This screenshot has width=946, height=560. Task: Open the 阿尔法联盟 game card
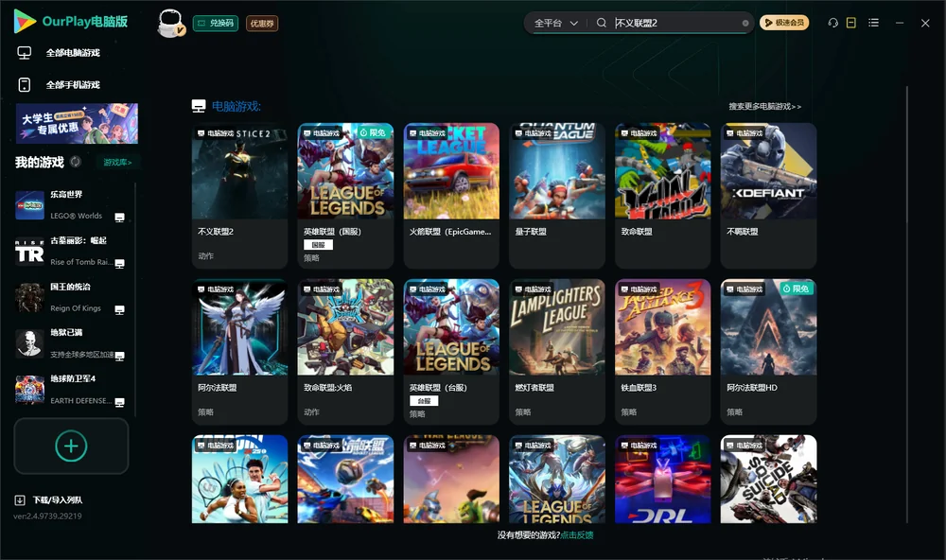point(239,352)
